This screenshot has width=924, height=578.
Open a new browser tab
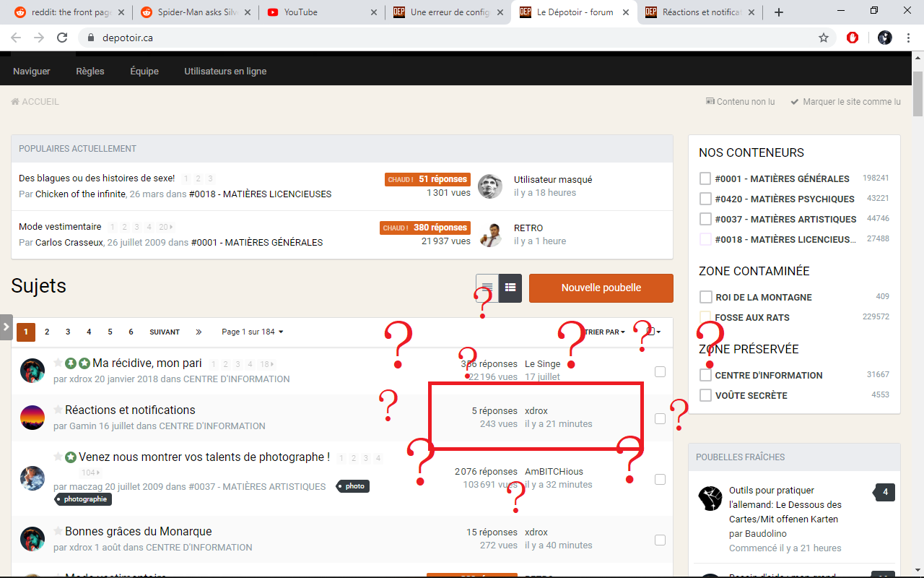click(779, 12)
